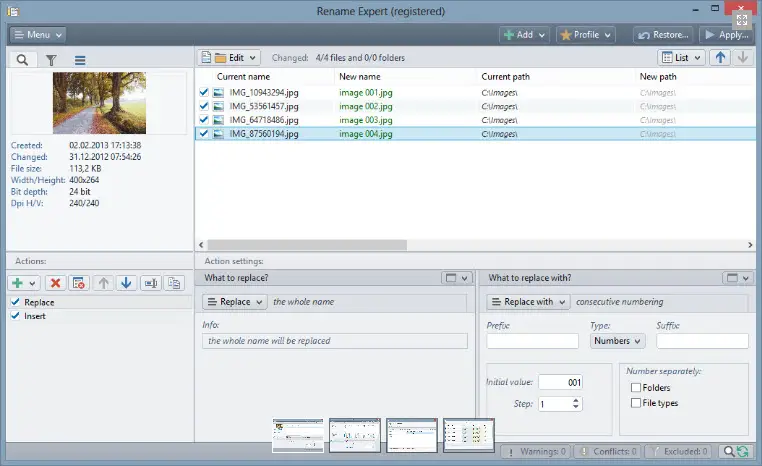Image resolution: width=762 pixels, height=466 pixels.
Task: Click the Warnings: 0 status button
Action: click(x=536, y=451)
